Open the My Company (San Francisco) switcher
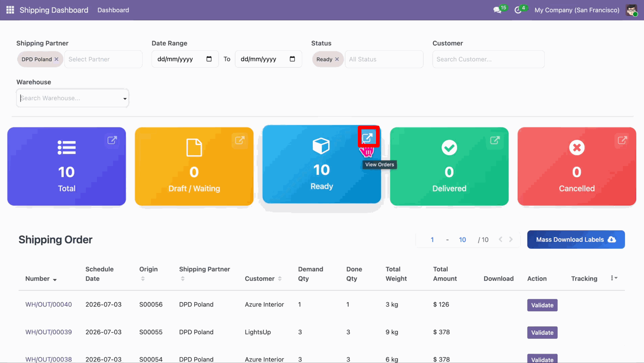Viewport: 644px width, 363px height. pyautogui.click(x=577, y=10)
